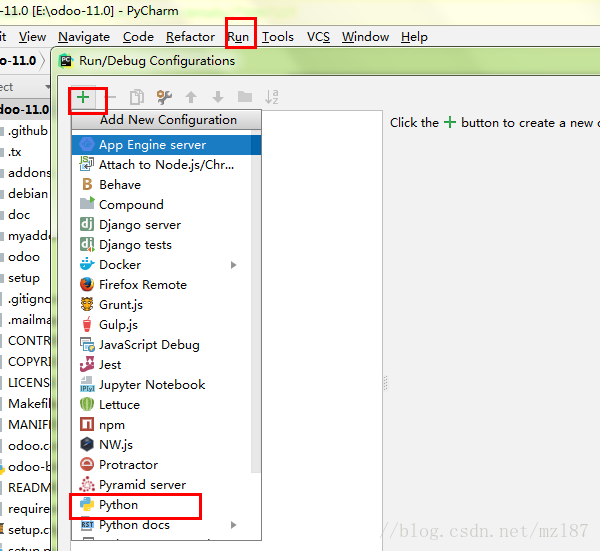
Task: Click the JavaScript Debug icon
Action: [87, 344]
